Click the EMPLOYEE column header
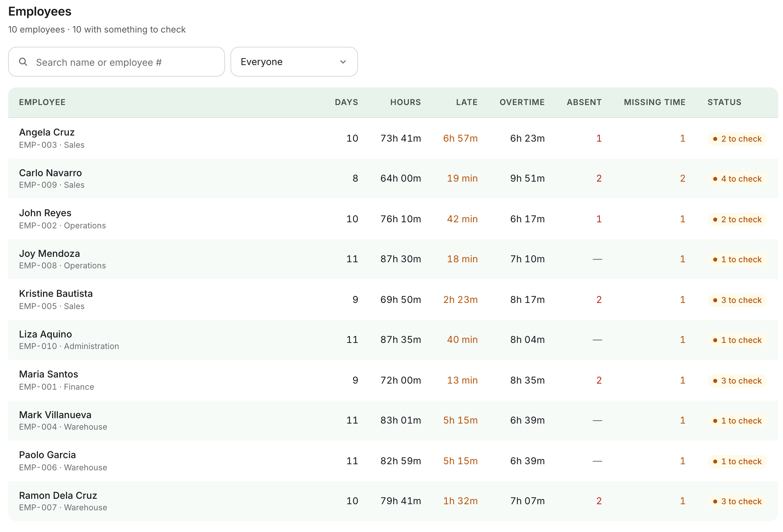Viewport: 783px width, 532px height. click(42, 102)
